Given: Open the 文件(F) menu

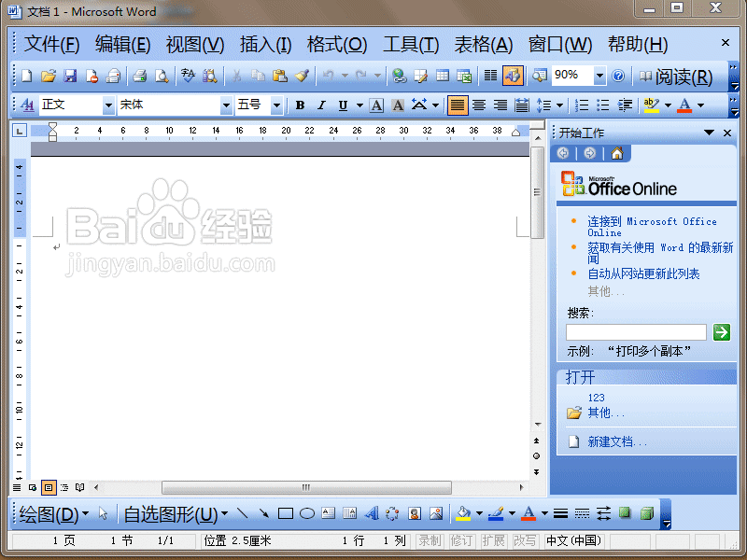Looking at the screenshot, I should coord(51,44).
